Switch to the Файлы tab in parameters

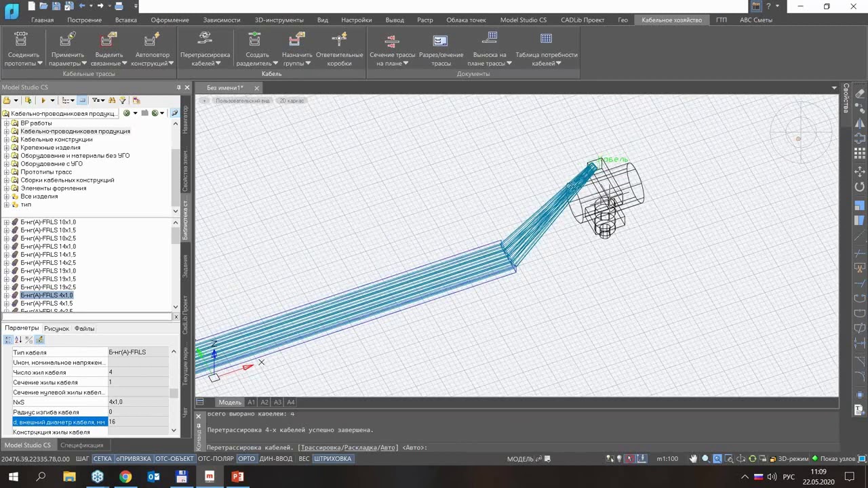tap(84, 328)
